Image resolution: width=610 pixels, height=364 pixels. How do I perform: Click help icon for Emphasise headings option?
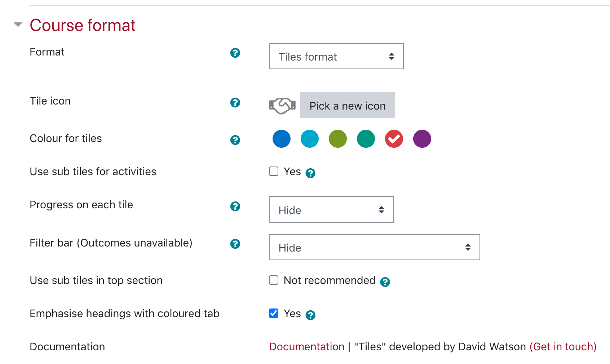click(310, 315)
